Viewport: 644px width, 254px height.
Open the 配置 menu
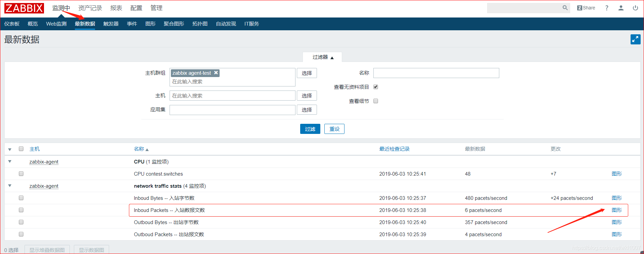tap(136, 8)
